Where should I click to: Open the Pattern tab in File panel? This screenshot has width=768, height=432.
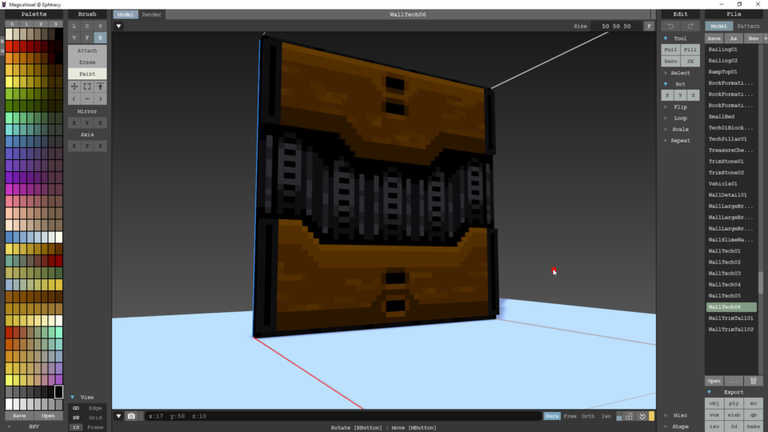pos(748,26)
